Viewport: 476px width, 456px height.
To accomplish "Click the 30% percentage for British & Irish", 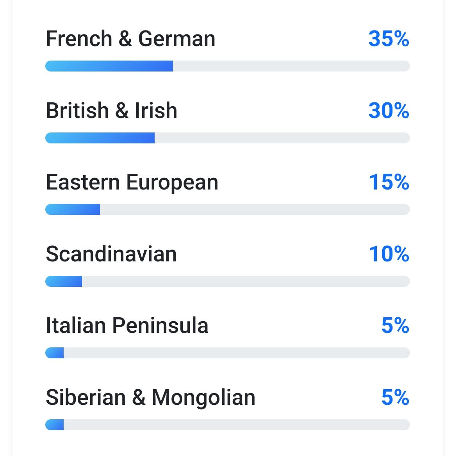I will 389,111.
